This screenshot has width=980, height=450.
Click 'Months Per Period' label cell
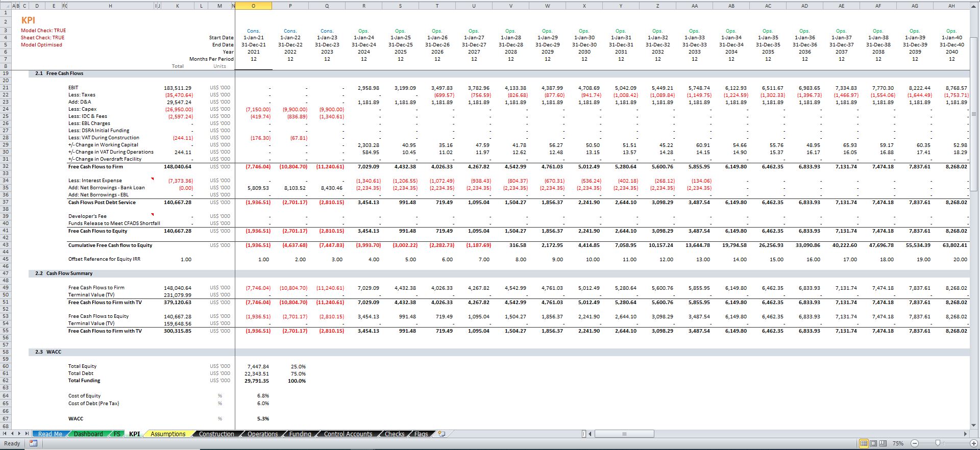click(x=211, y=59)
